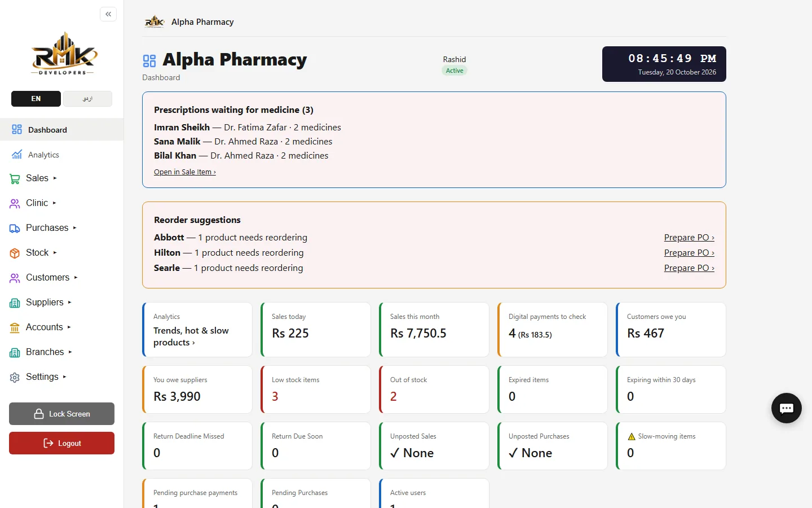Open the Out of stock card
Viewport: 812px width, 508px height.
(434, 389)
